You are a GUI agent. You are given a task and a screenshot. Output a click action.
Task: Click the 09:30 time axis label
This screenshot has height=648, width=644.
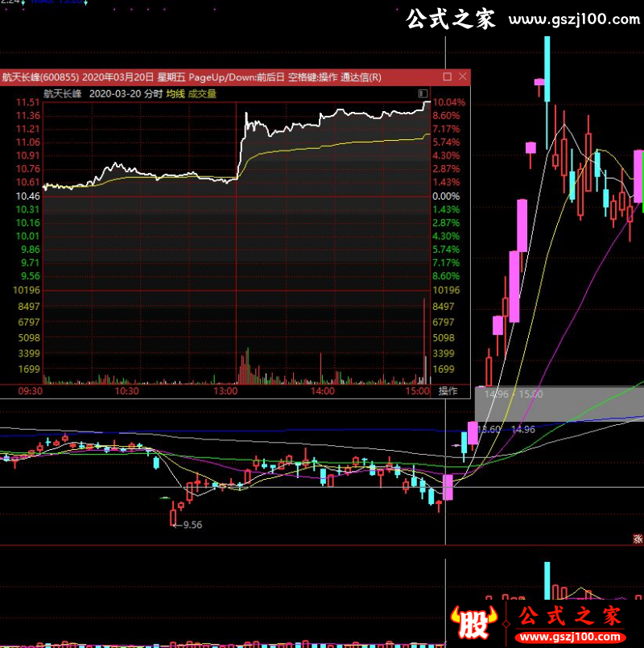(30, 391)
